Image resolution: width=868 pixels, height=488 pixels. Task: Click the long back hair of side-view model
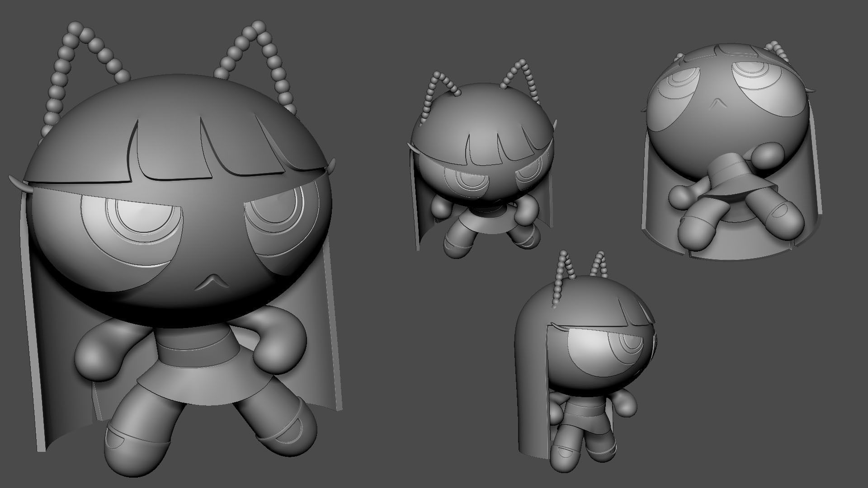click(531, 384)
